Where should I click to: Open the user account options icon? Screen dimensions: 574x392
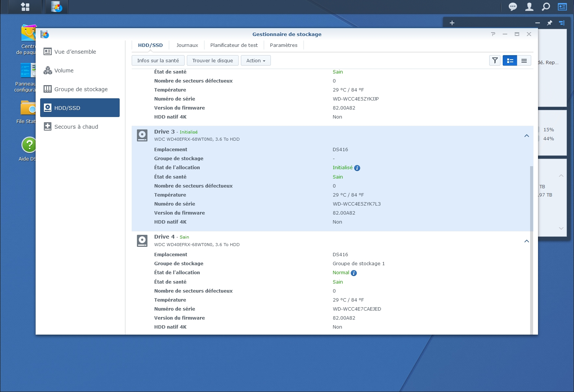(x=529, y=7)
